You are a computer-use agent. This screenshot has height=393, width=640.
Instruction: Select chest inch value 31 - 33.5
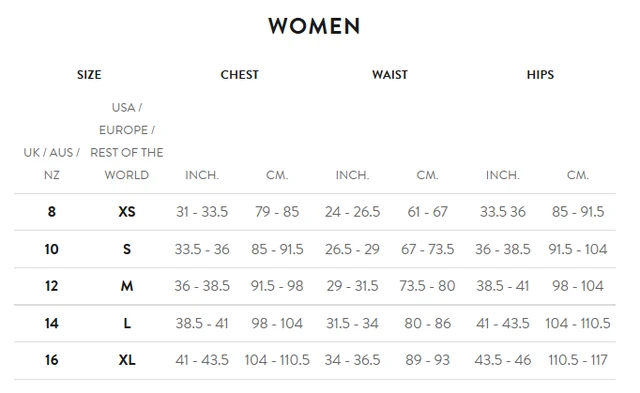202,212
